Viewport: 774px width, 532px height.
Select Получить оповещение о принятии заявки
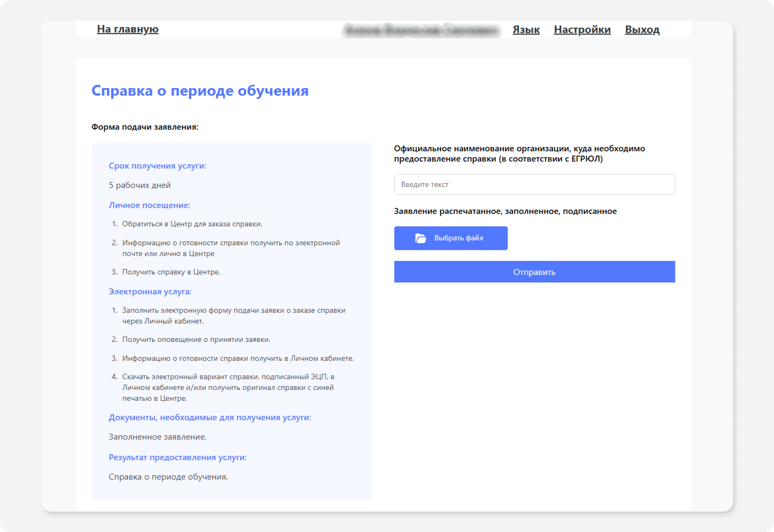tap(196, 339)
